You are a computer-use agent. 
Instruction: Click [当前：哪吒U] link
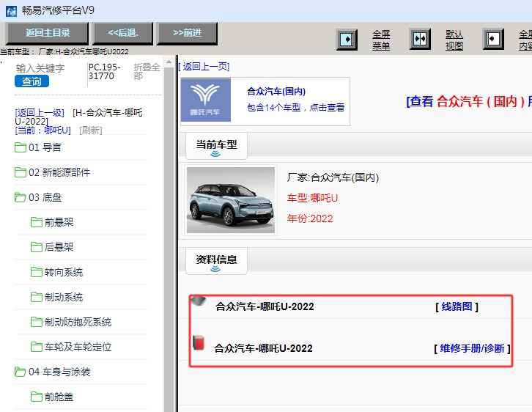pos(43,130)
